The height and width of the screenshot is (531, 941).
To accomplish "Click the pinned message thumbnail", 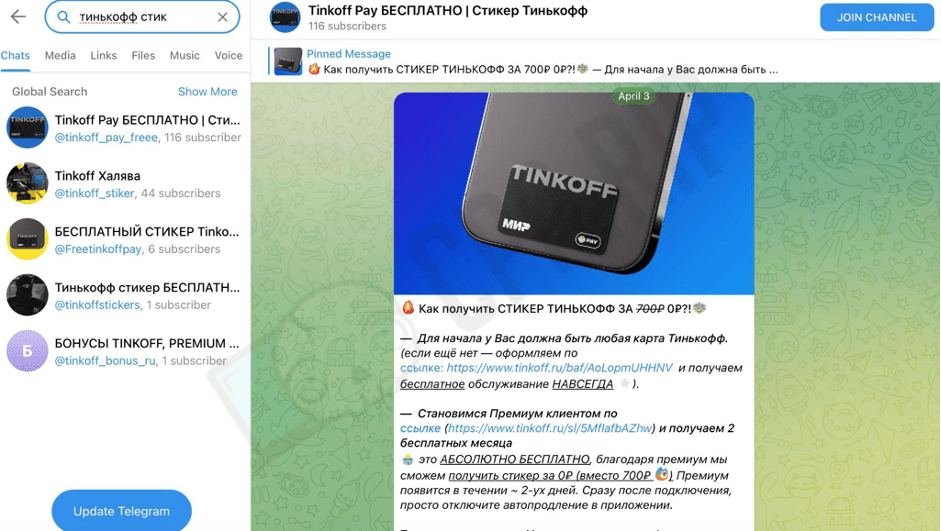I will point(288,61).
